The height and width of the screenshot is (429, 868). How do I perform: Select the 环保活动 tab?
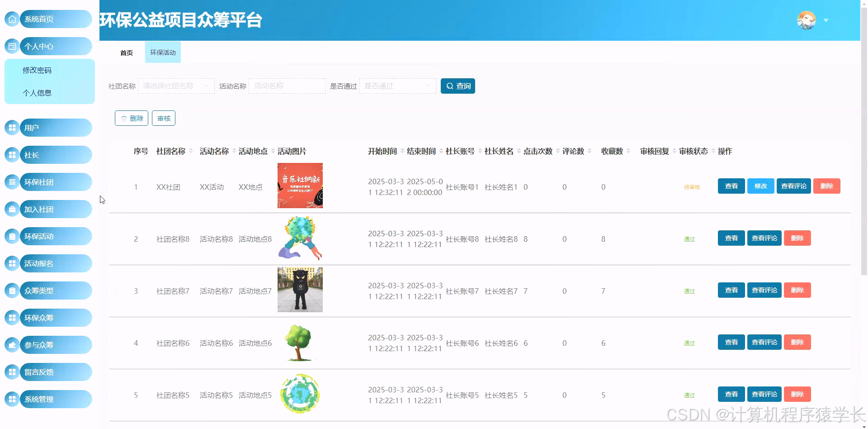click(163, 52)
